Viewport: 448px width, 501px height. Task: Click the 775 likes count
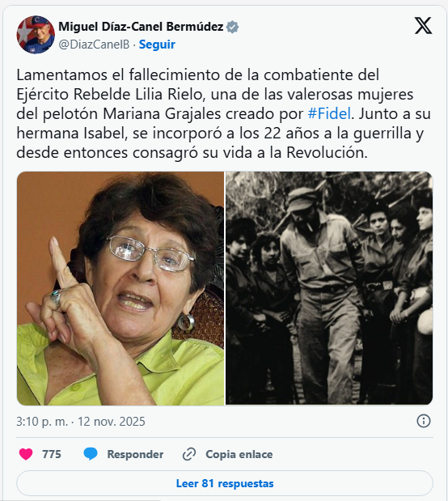tap(52, 454)
